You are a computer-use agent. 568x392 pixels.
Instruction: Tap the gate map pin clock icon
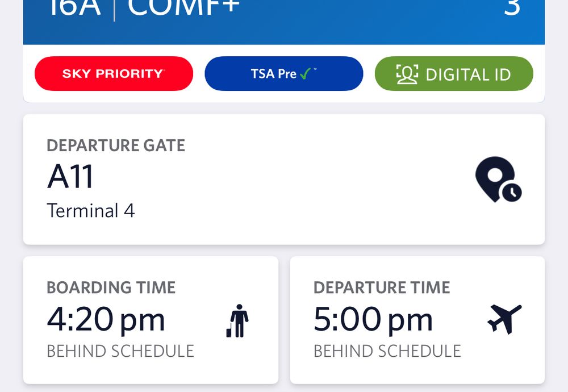click(499, 180)
